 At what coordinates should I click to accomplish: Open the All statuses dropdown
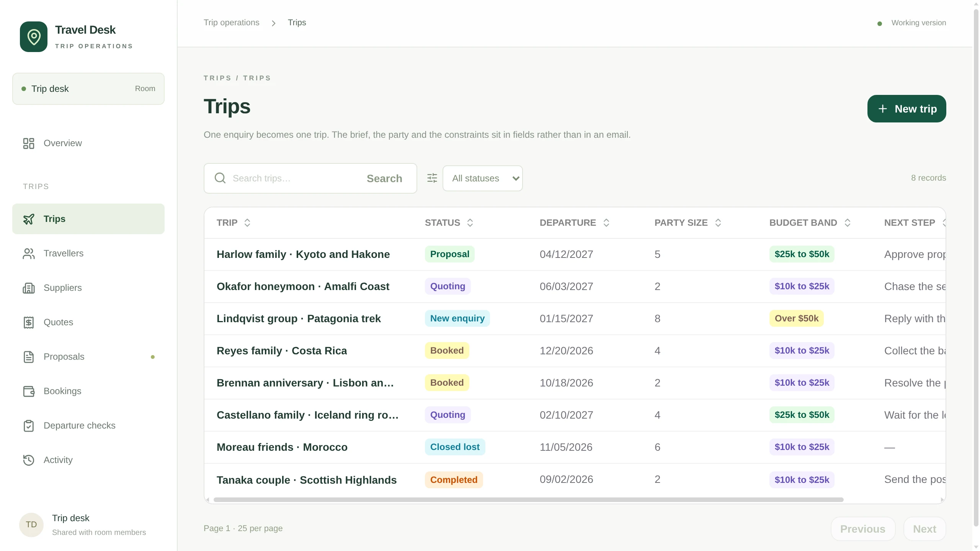click(x=483, y=178)
